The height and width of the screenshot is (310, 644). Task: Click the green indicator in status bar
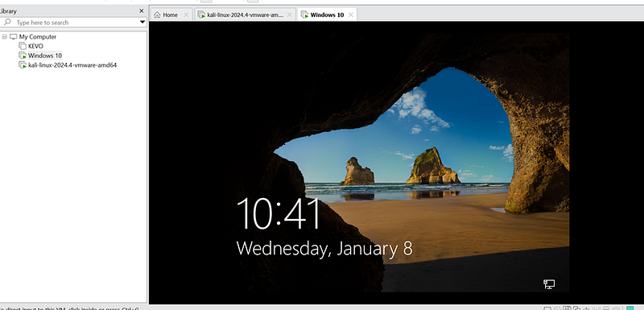[x=630, y=308]
